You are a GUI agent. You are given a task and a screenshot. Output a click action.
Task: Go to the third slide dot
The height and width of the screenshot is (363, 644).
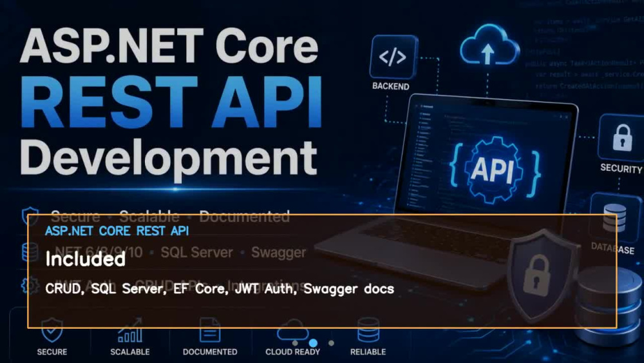pos(332,343)
